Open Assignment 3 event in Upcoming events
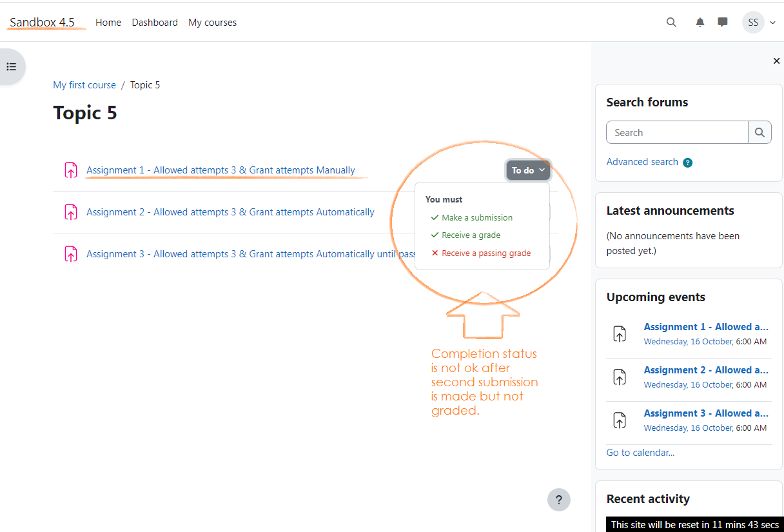784x532 pixels. tap(706, 413)
